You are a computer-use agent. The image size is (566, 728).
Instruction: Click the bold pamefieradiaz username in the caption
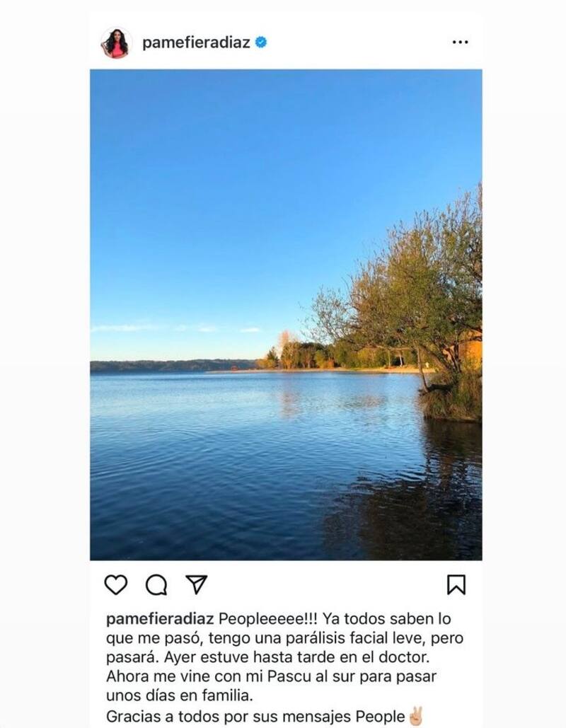[160, 619]
